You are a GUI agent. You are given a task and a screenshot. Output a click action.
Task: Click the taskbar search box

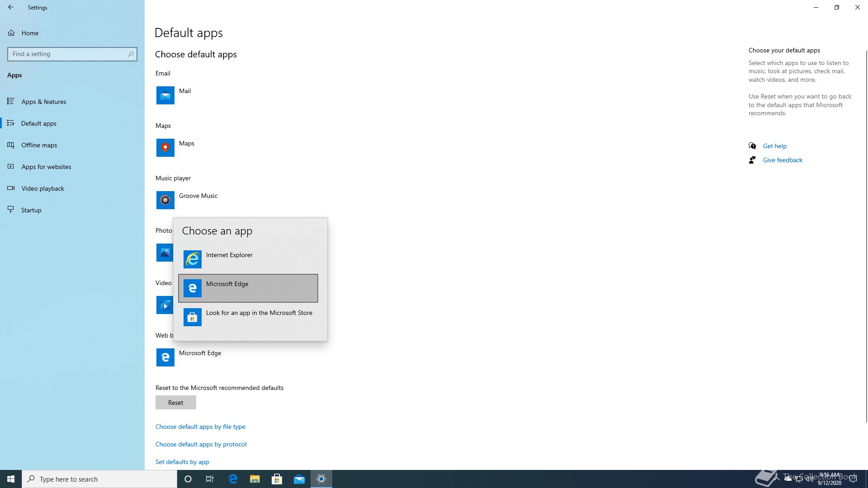pos(99,479)
